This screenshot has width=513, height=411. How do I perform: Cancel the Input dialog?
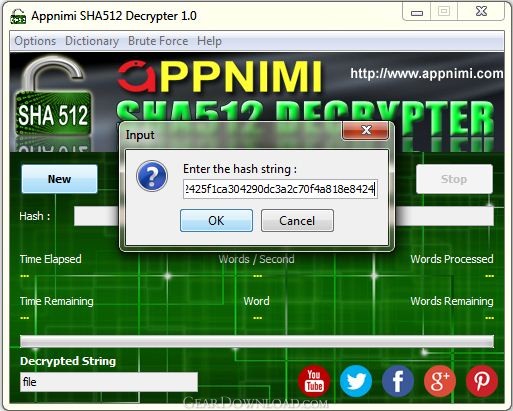297,220
